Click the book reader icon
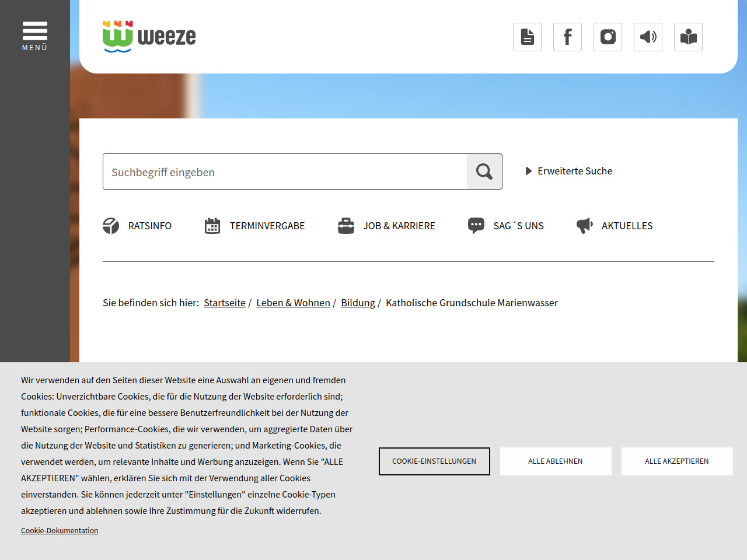Image resolution: width=747 pixels, height=560 pixels. 688,37
